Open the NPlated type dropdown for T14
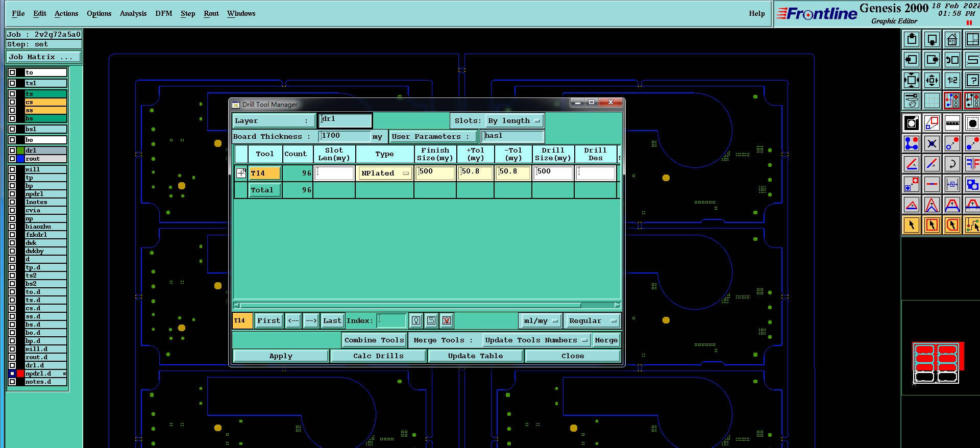 385,173
